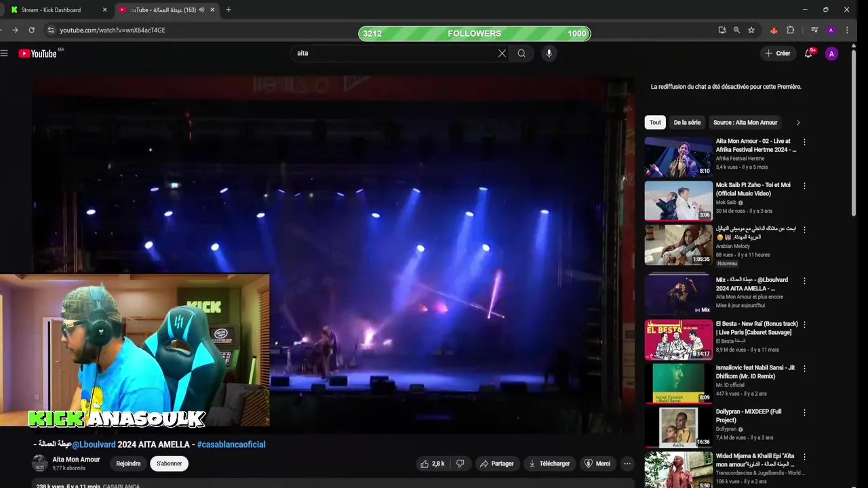The height and width of the screenshot is (488, 868).
Task: Like the video with thumbs up
Action: (x=432, y=464)
